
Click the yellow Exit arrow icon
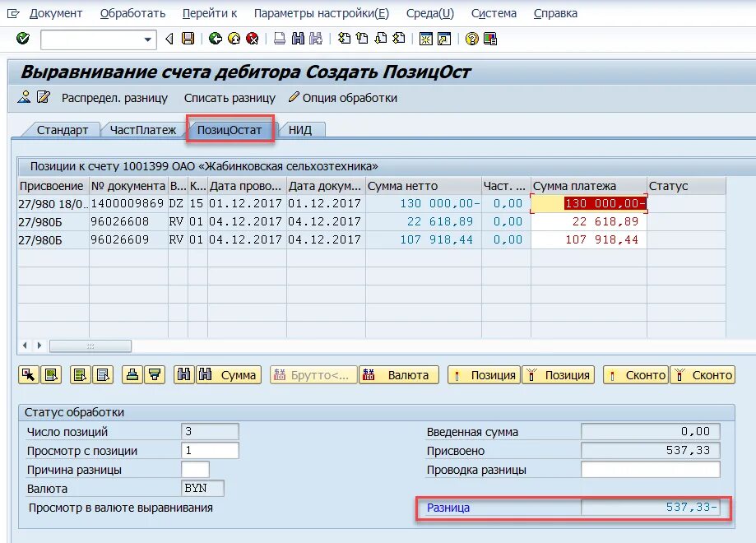234,39
